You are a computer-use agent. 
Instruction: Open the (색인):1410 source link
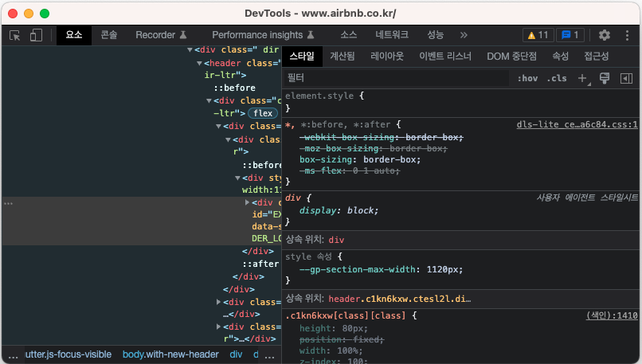[612, 315]
